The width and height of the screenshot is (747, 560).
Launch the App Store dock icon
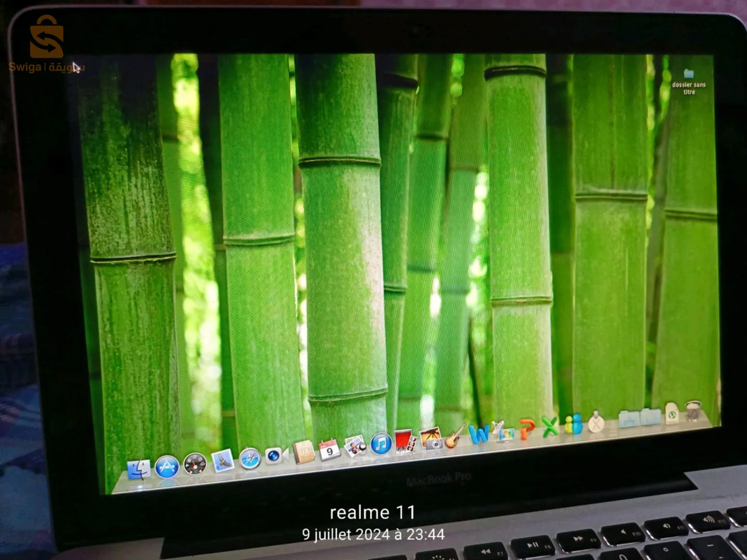[x=167, y=467]
